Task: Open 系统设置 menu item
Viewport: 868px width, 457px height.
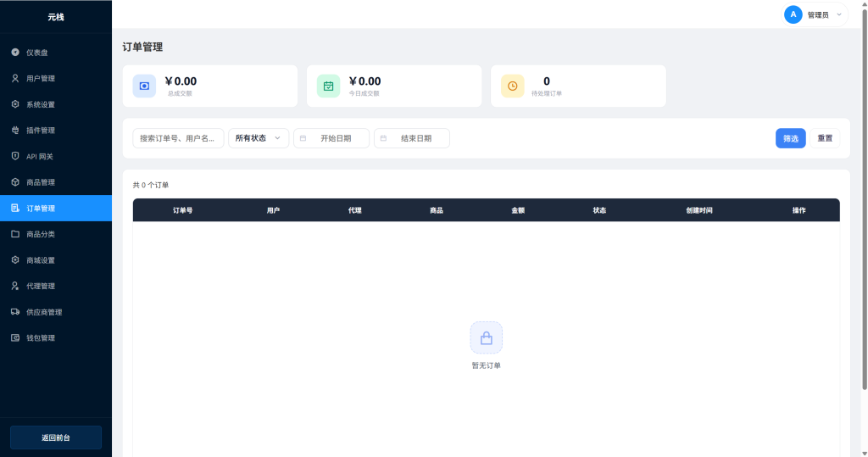Action: [x=56, y=104]
